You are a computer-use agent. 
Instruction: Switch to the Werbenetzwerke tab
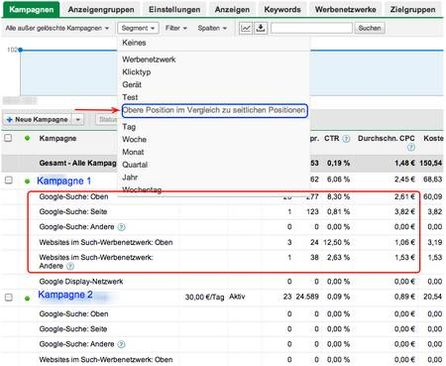(x=345, y=10)
